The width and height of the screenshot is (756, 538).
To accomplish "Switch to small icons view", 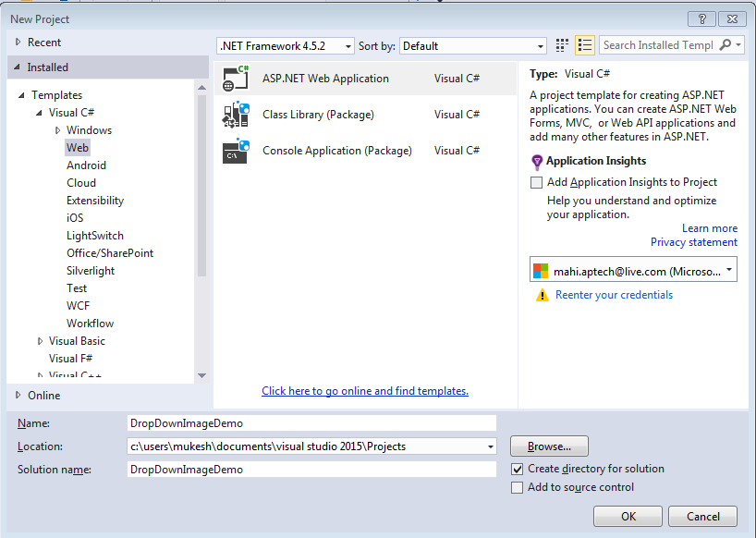I will pyautogui.click(x=562, y=45).
